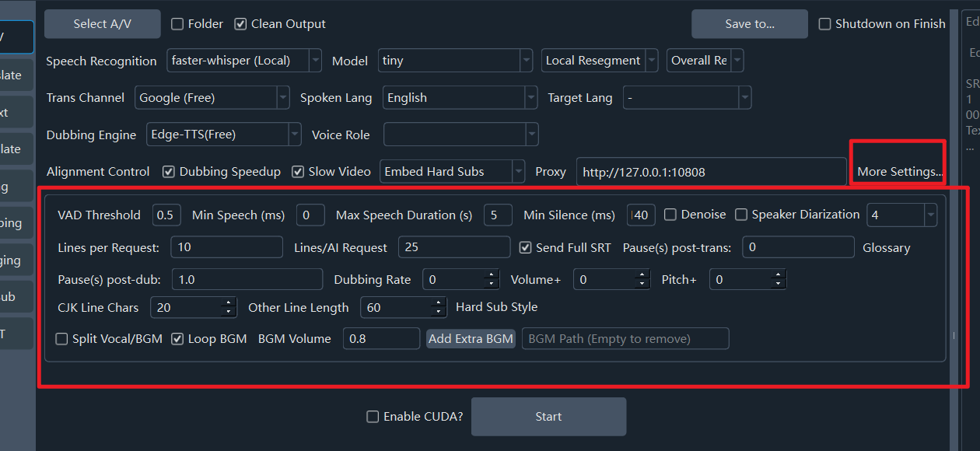Click the Select A/V button
The height and width of the screenshot is (451, 980).
coord(103,24)
